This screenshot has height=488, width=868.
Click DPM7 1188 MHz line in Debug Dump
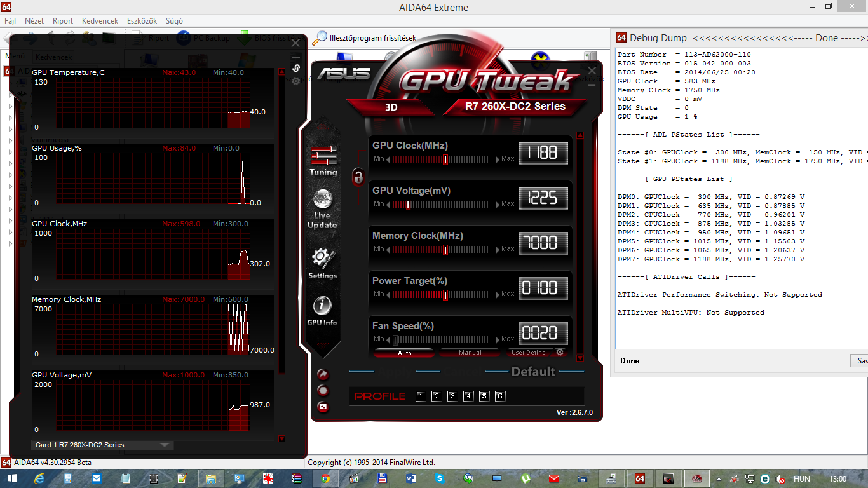coord(711,259)
